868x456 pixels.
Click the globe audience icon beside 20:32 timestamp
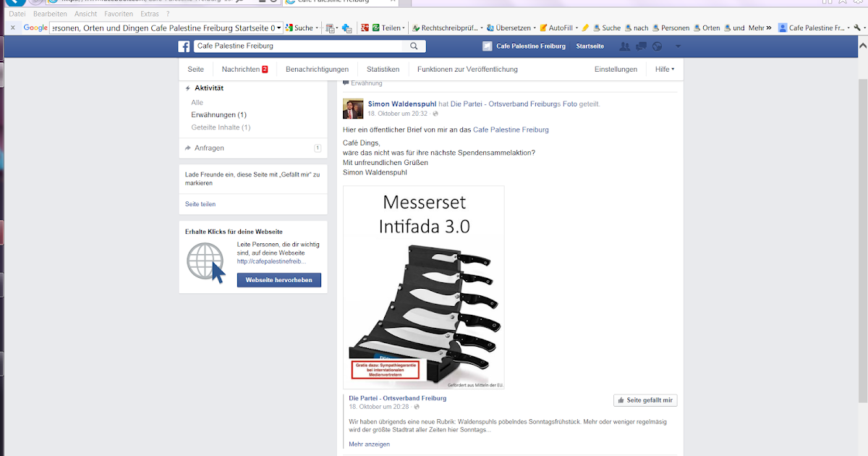coord(435,114)
